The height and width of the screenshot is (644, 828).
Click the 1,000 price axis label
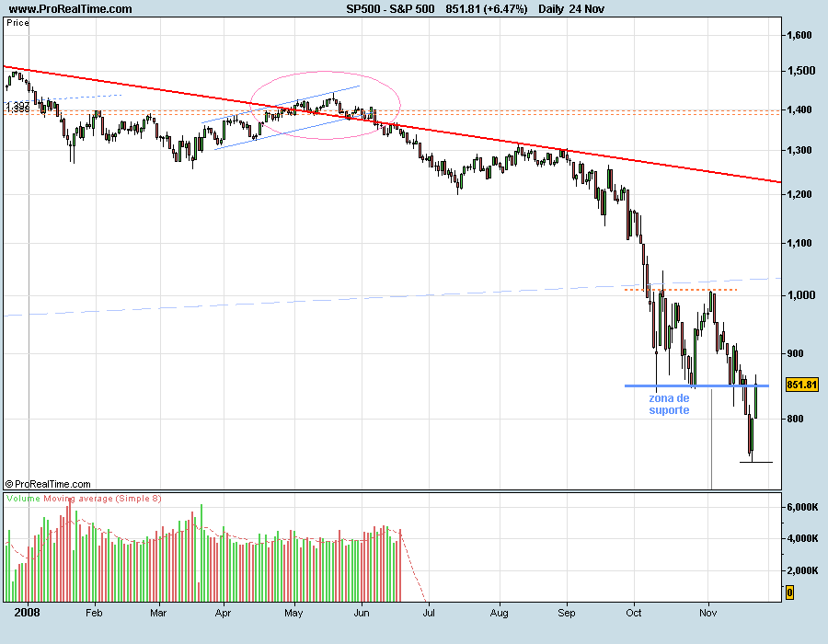[800, 295]
